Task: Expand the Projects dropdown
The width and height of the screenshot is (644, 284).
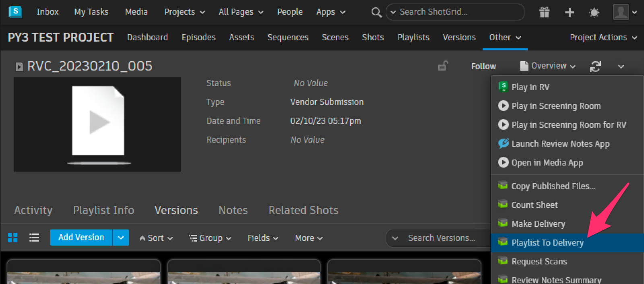Action: (x=185, y=12)
